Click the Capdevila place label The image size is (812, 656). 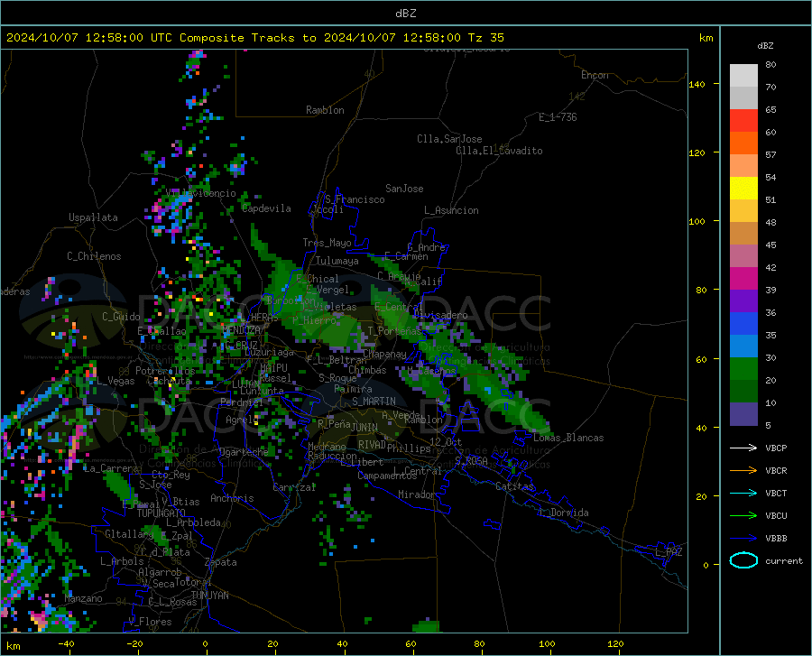pos(266,208)
